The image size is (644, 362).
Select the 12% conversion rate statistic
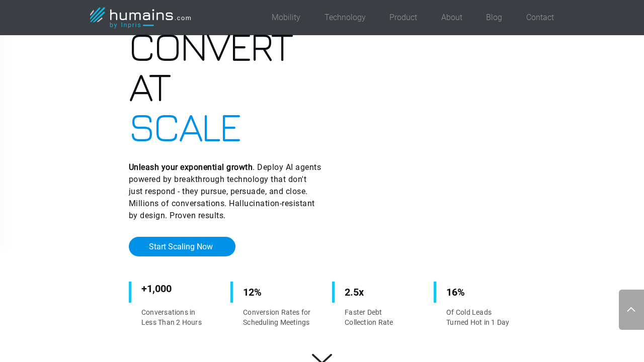click(x=252, y=292)
